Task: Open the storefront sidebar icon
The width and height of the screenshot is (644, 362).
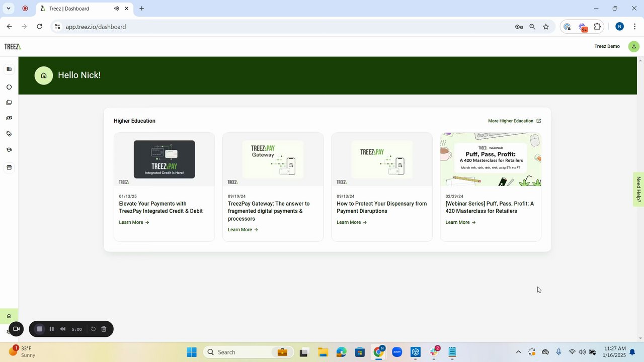Action: point(9,167)
